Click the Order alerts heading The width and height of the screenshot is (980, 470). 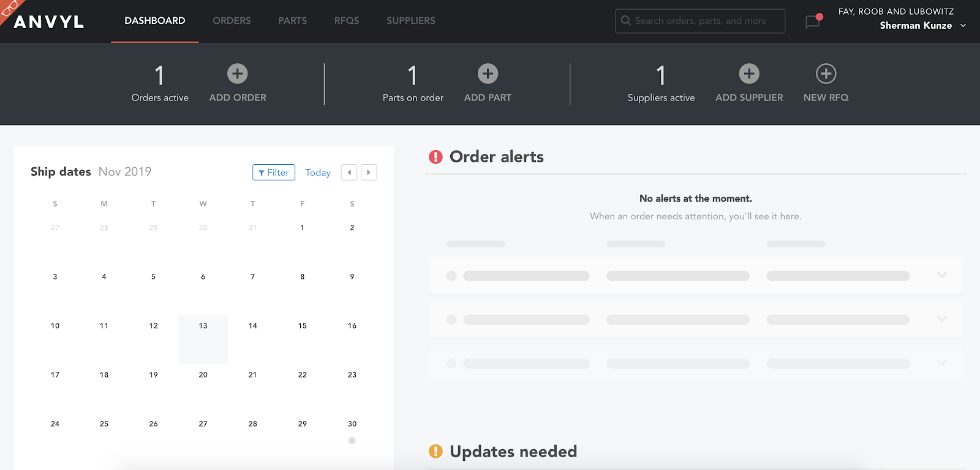click(497, 157)
